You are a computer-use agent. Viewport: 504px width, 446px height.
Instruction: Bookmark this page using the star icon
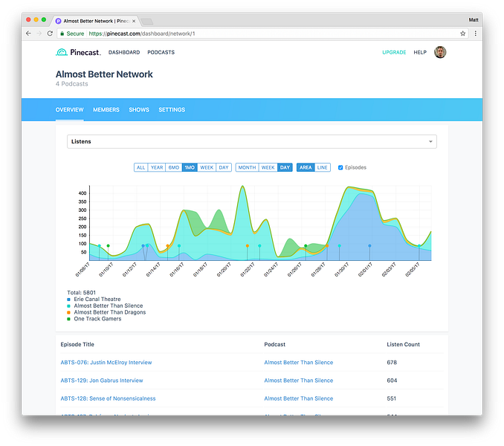tap(462, 33)
